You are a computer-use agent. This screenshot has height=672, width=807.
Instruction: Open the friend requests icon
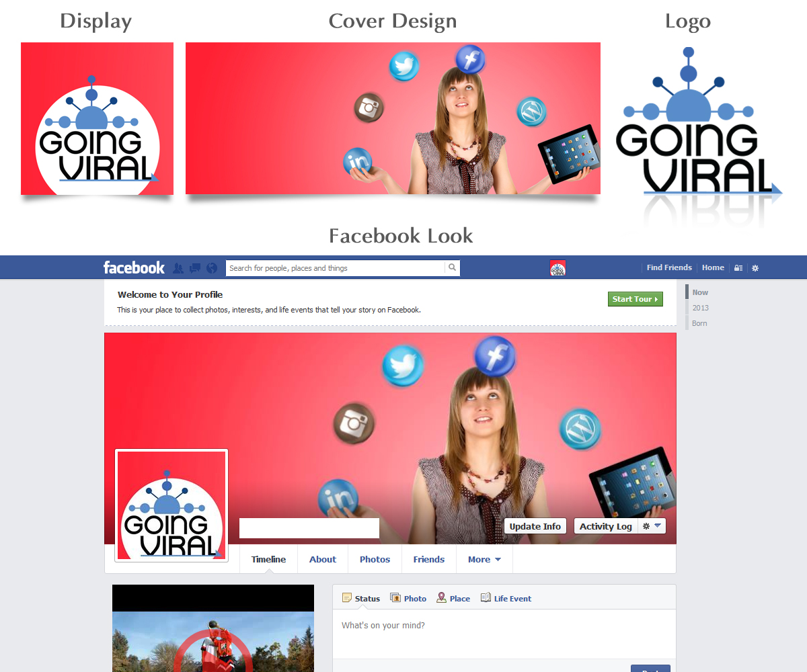178,267
